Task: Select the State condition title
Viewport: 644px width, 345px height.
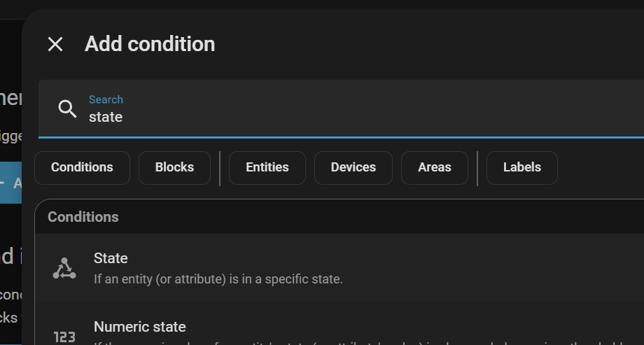Action: click(111, 258)
